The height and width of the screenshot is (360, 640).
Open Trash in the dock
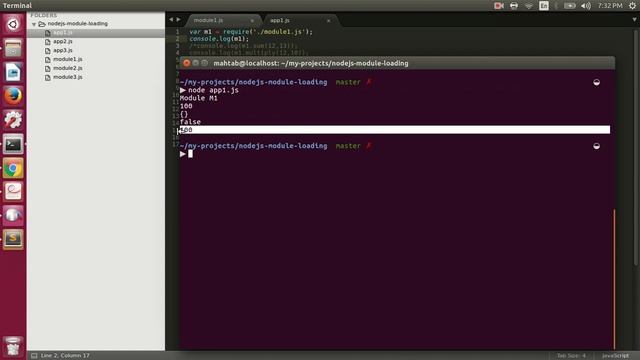tap(13, 347)
